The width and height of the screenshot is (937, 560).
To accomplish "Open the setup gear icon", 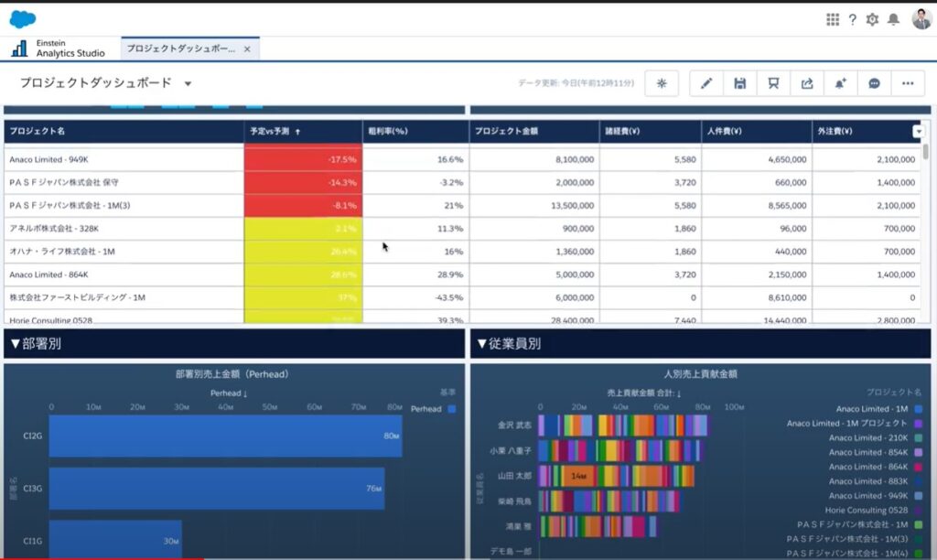I will (872, 19).
